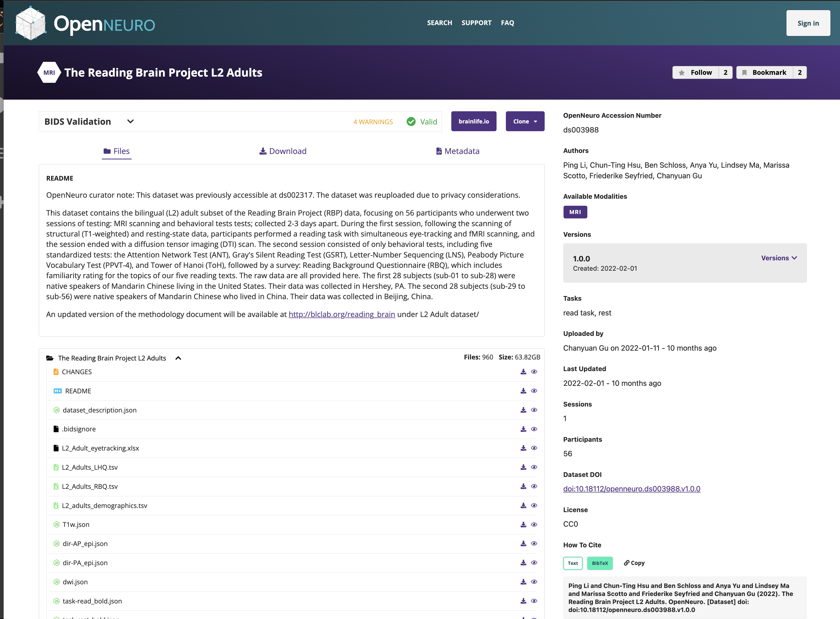Open the brainlife.io button
The image size is (840, 619).
coord(473,121)
